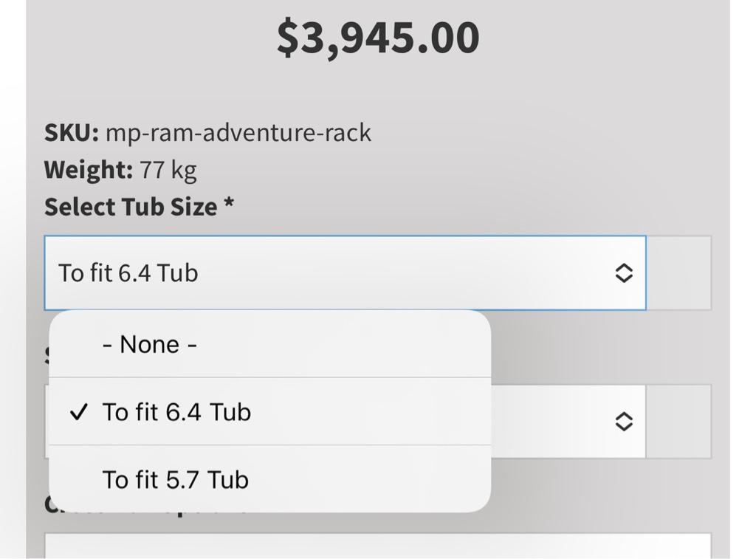Viewport: 756px width, 559px height.
Task: Click gray box right of Tub Size select
Action: click(679, 273)
